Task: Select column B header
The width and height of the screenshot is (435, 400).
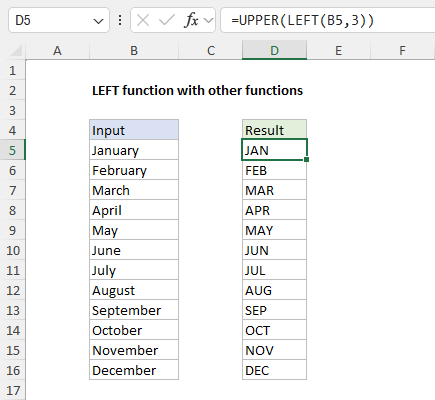Action: pyautogui.click(x=134, y=51)
